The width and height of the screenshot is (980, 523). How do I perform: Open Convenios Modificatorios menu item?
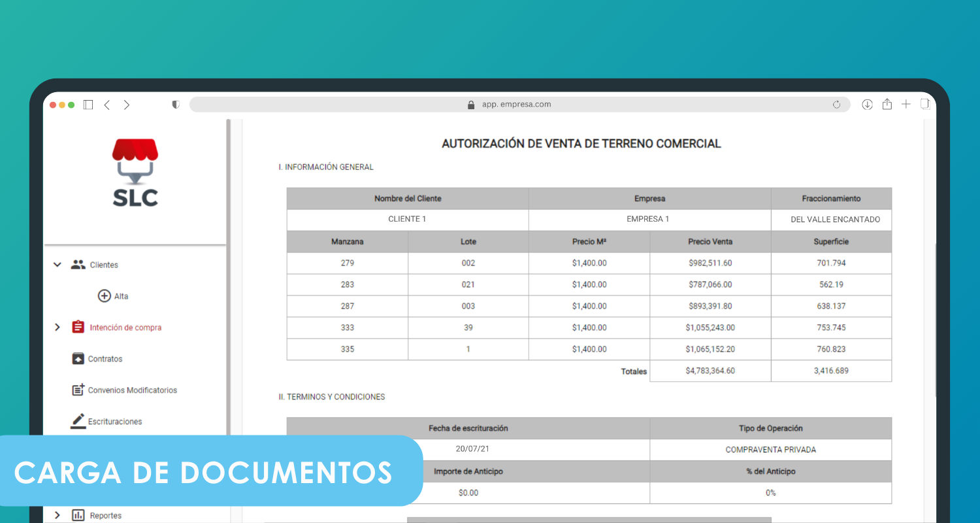(133, 390)
